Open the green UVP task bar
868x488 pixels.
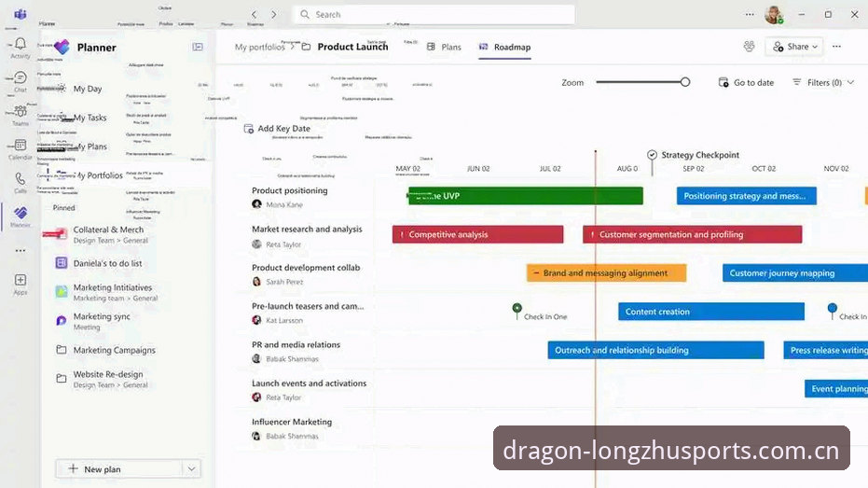point(525,196)
